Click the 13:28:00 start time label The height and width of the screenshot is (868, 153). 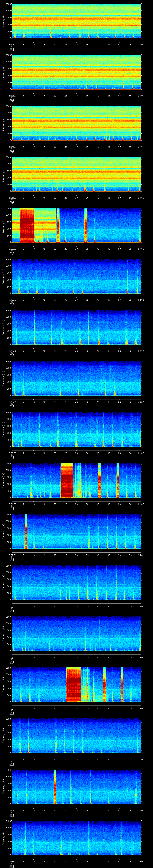click(x=12, y=351)
